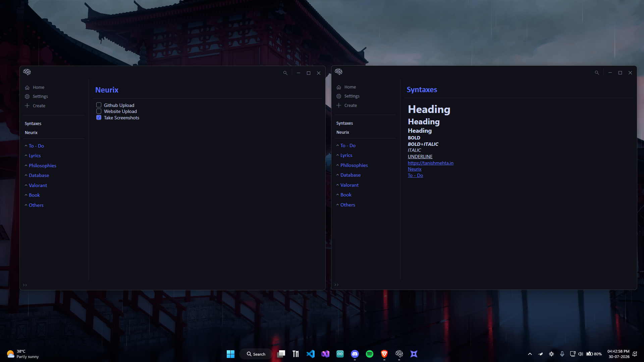This screenshot has width=644, height=362.
Task: Click the Home icon in the left window sidebar
Action: tap(27, 87)
